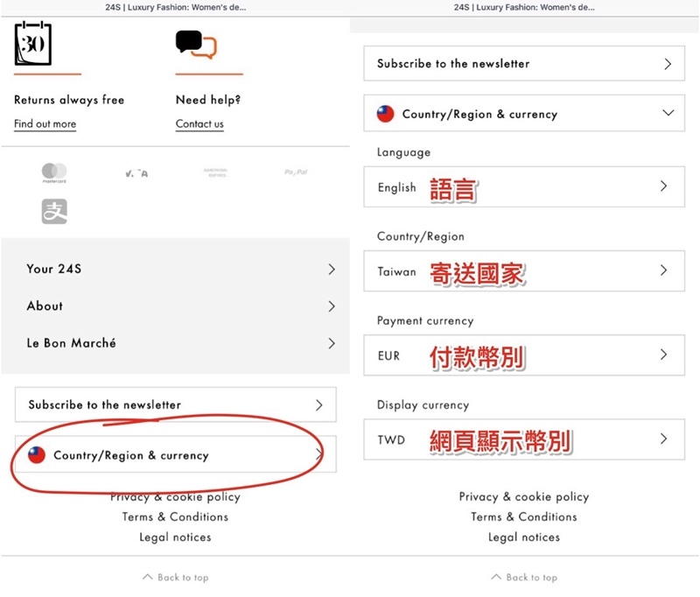
Task: Click Taiwan flag in left Country/Region row
Action: click(37, 455)
